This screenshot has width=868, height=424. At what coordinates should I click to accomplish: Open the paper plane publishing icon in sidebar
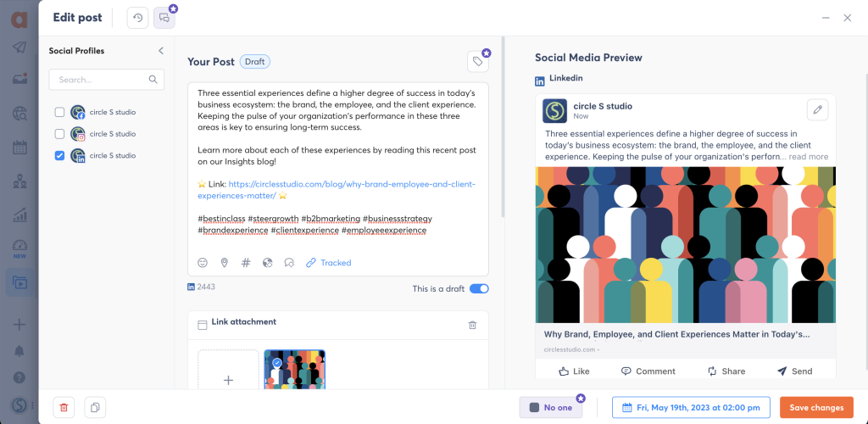point(19,47)
